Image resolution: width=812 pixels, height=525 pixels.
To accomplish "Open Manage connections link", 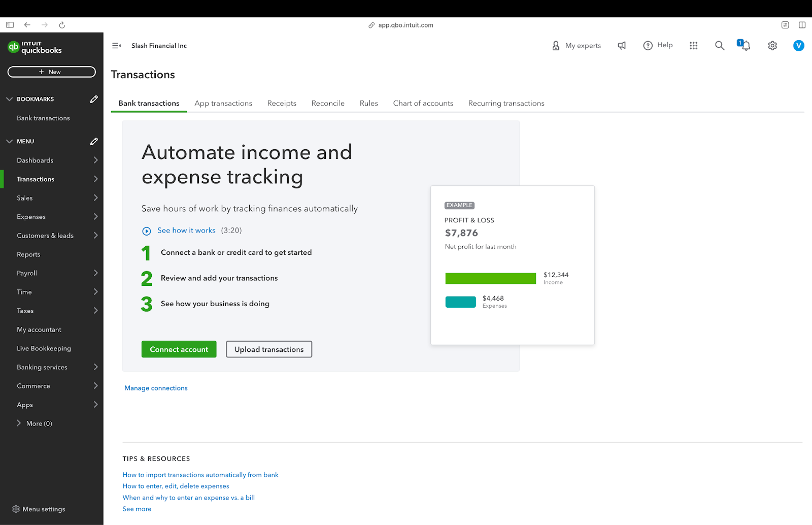I will coord(156,388).
